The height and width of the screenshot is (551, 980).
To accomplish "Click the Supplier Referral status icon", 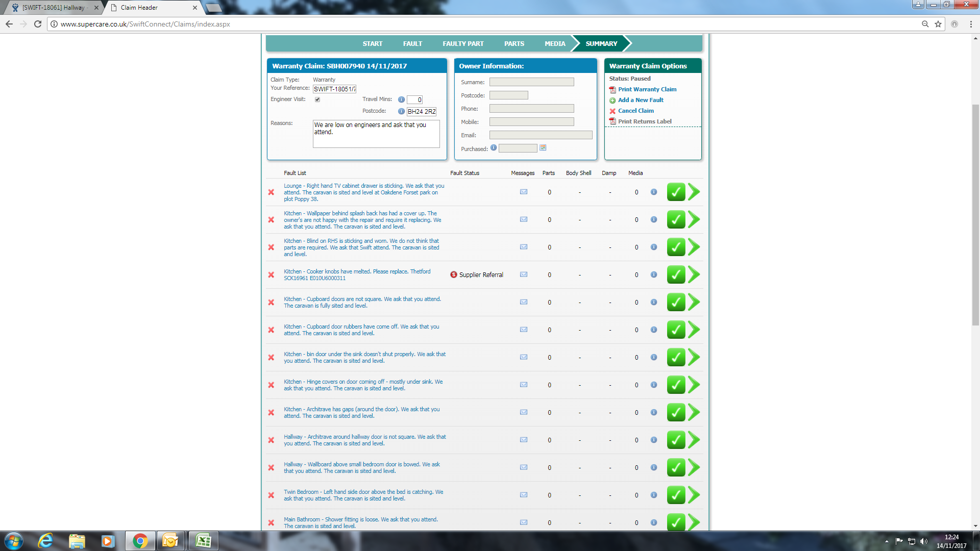I will (x=453, y=274).
